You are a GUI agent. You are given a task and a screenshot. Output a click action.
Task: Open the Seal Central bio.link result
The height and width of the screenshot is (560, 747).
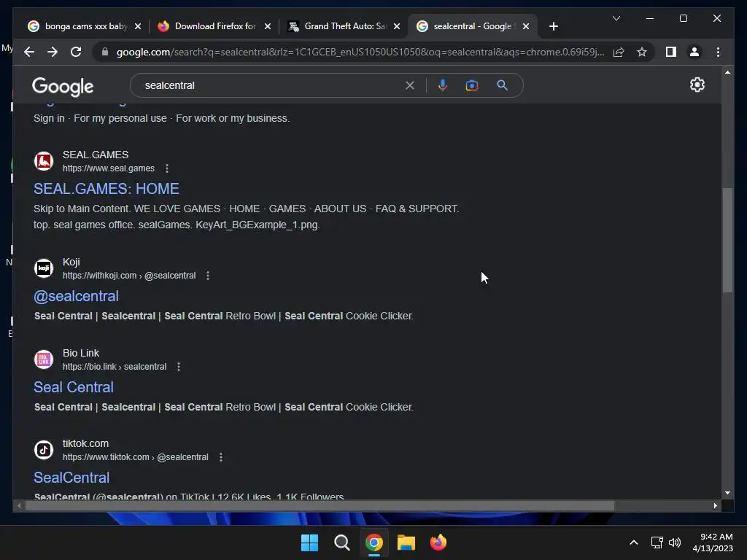pos(74,387)
